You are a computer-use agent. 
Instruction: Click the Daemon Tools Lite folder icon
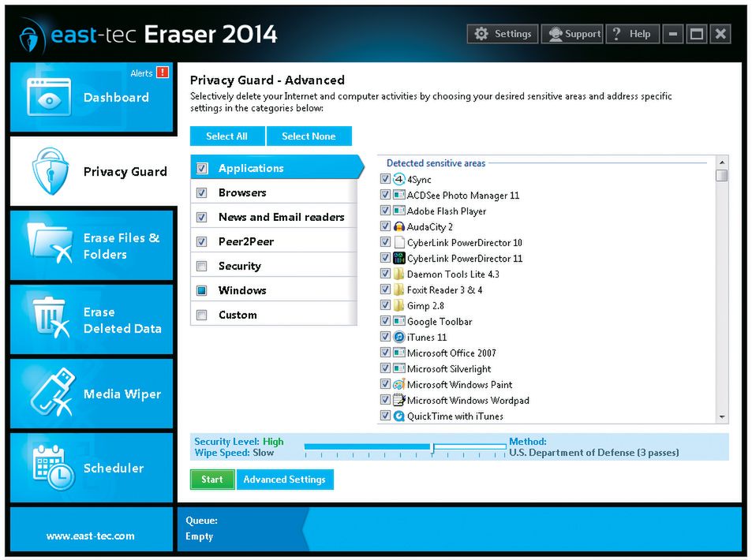399,274
